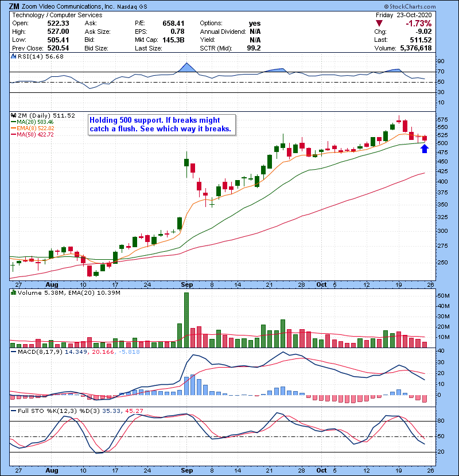Select the Open value 522.33

[58, 24]
